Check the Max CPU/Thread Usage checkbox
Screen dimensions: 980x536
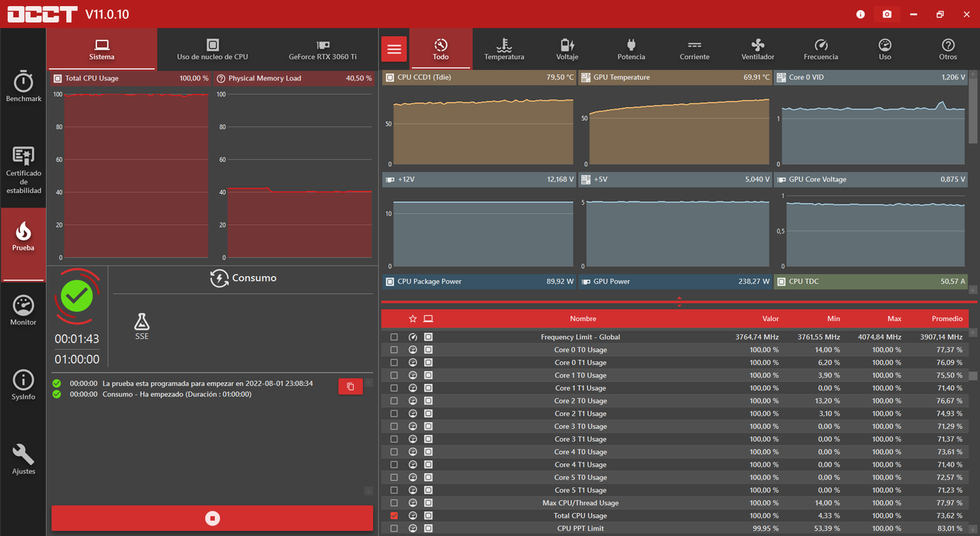coord(394,503)
